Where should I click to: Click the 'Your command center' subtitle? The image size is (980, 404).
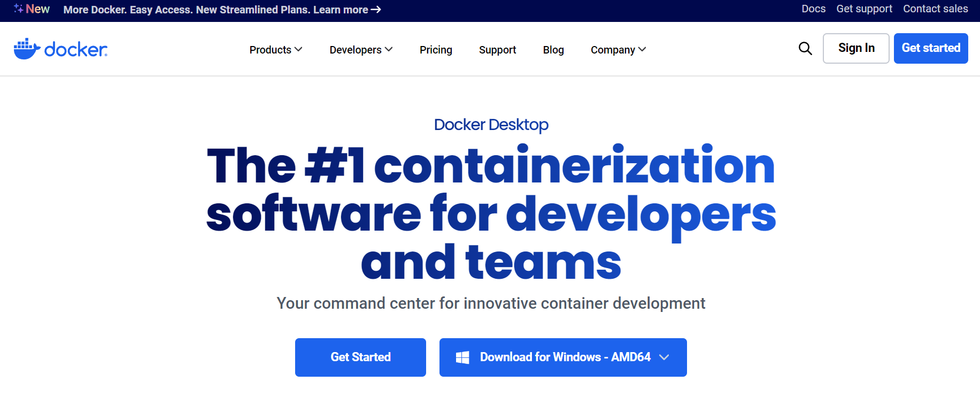491,303
